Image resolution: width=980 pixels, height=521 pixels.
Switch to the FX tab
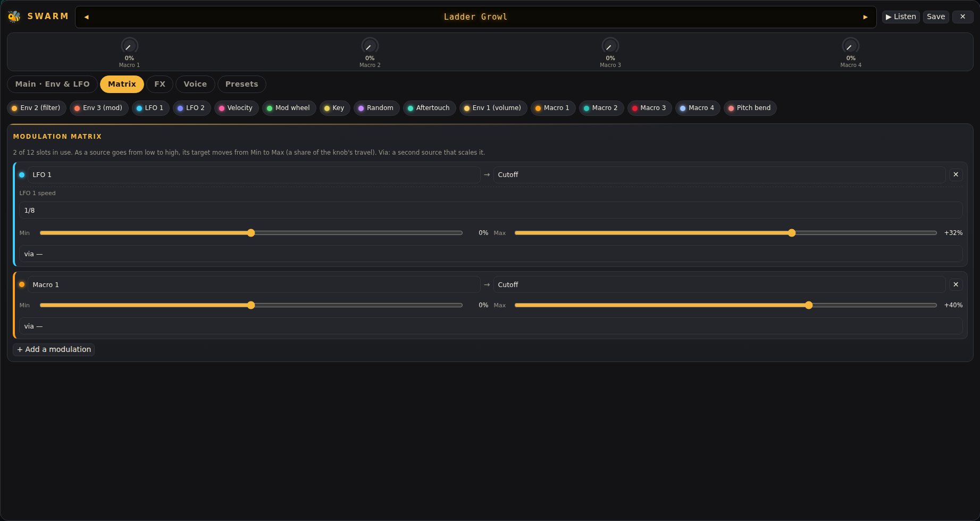[x=160, y=84]
